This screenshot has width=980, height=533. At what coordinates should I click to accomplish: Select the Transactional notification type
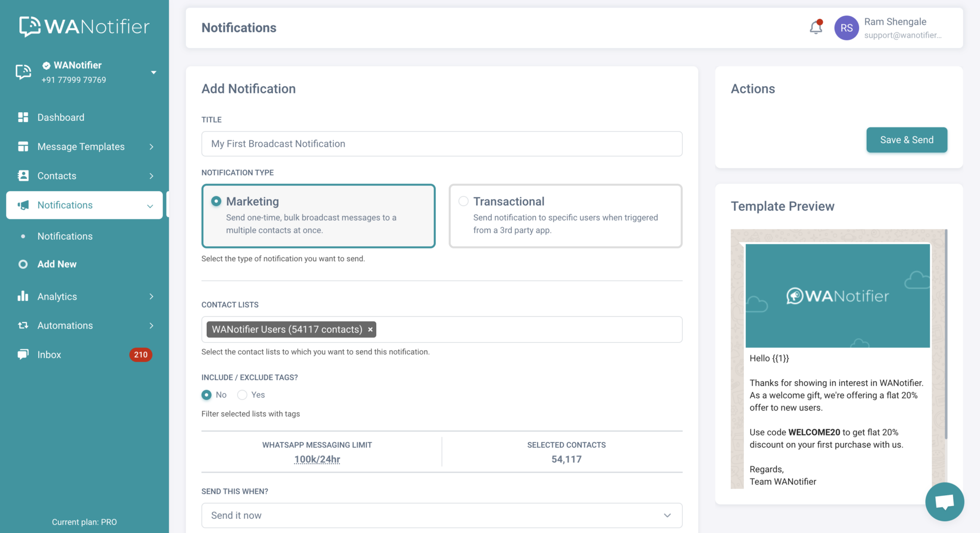[463, 201]
